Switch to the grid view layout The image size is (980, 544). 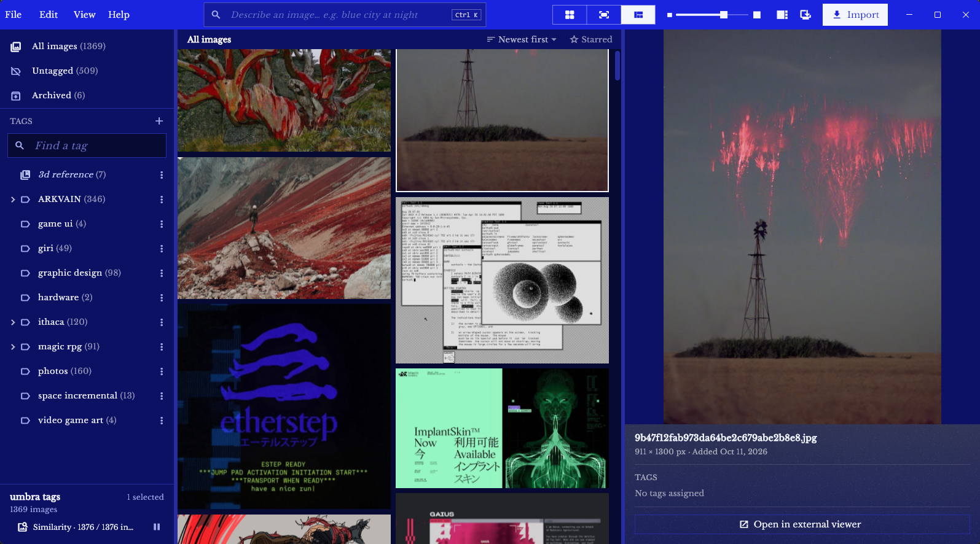point(570,15)
